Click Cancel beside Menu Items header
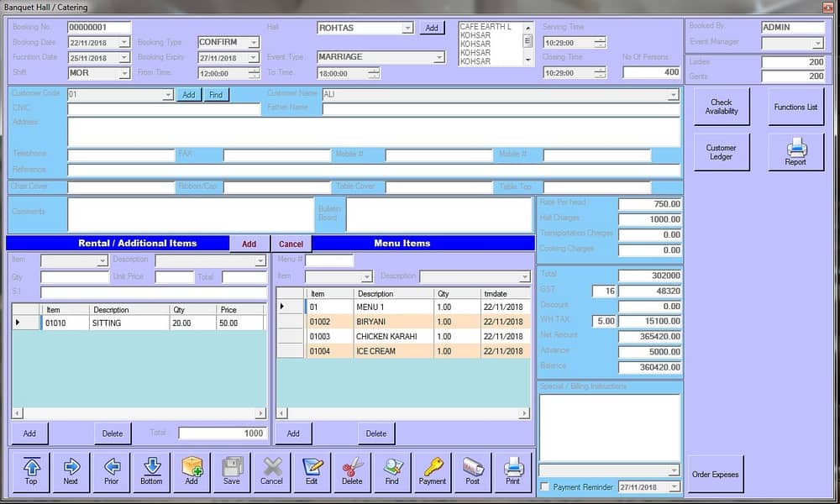Viewport: 840px width, 504px height. tap(291, 244)
